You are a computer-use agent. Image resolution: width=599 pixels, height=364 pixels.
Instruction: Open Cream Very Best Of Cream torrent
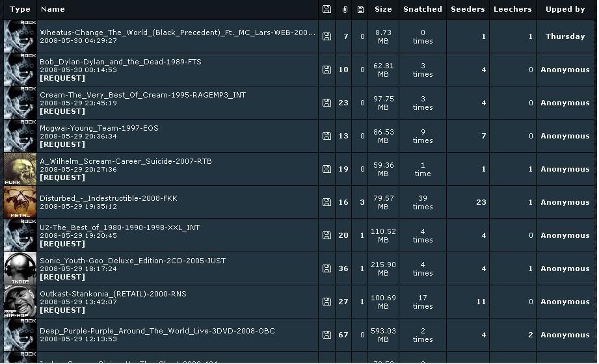142,95
